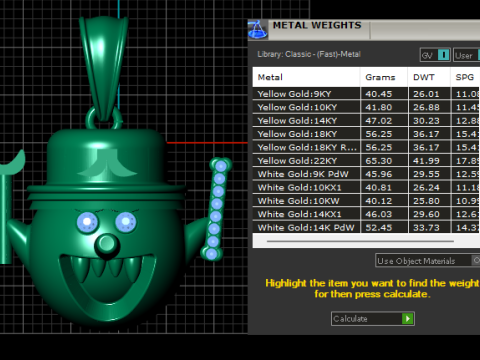Sort table by Metal column header
Image resolution: width=480 pixels, height=360 pixels.
pyautogui.click(x=306, y=77)
